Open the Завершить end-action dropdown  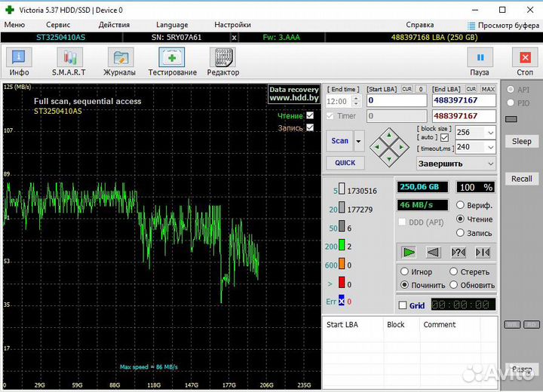490,164
